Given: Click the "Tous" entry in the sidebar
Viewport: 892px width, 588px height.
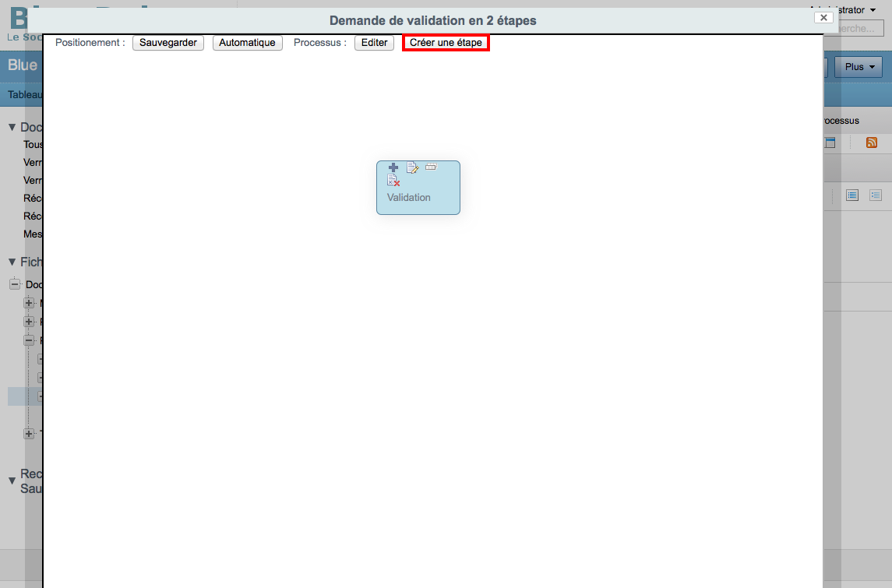Looking at the screenshot, I should tap(33, 144).
